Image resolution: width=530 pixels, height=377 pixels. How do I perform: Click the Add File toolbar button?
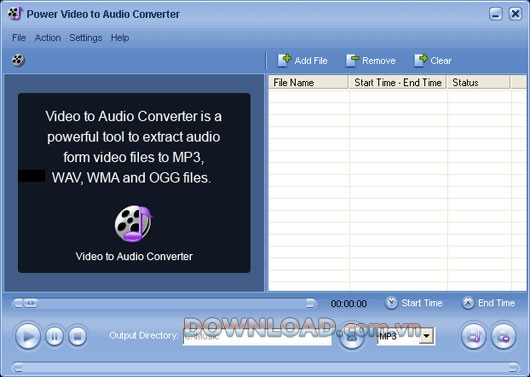coord(303,61)
